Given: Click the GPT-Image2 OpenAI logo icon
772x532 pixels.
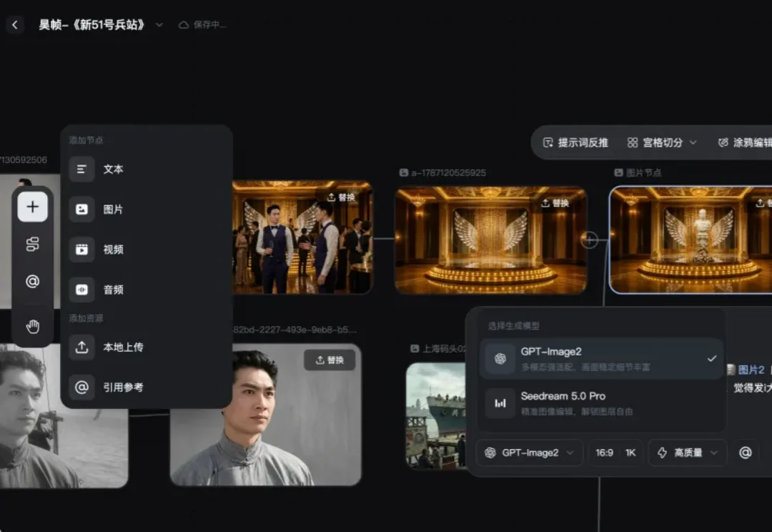Looking at the screenshot, I should pyautogui.click(x=500, y=359).
